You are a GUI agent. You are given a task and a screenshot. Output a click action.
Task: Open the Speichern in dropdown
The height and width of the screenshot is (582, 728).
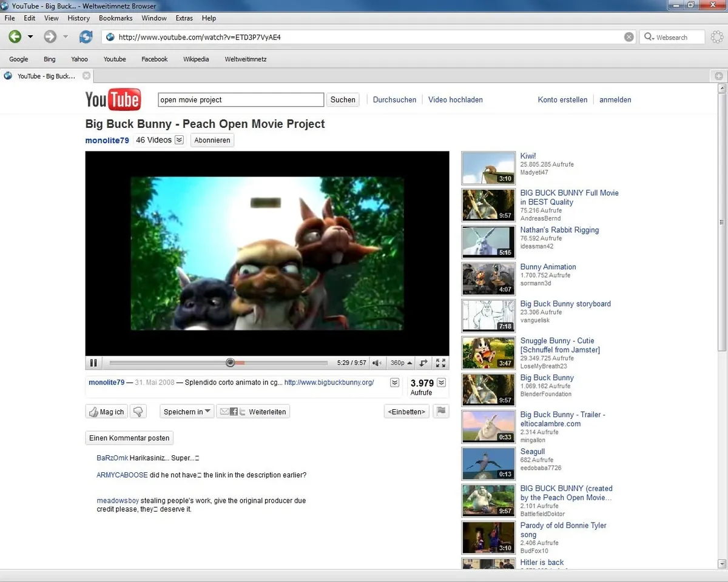(186, 411)
